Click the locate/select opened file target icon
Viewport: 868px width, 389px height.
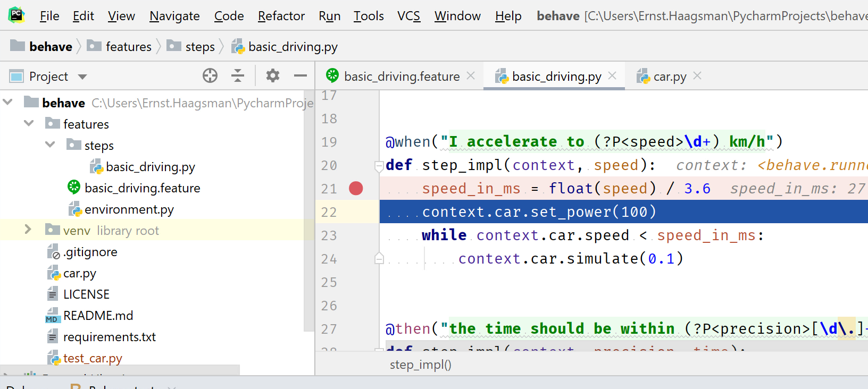click(210, 76)
